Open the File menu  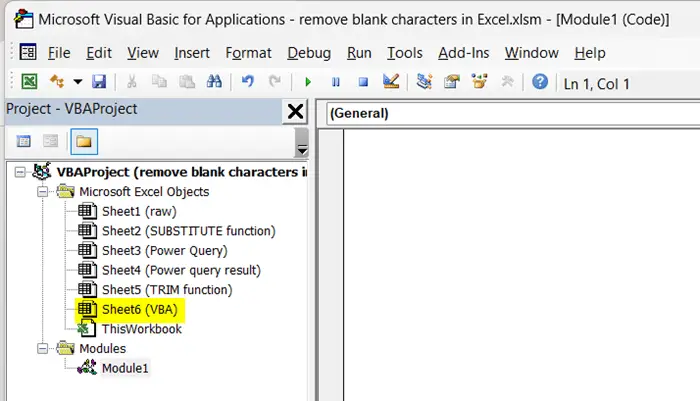pos(59,53)
